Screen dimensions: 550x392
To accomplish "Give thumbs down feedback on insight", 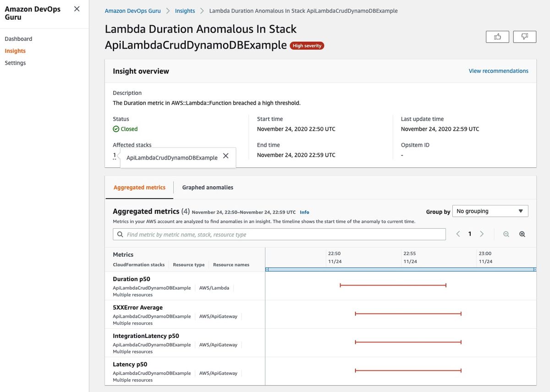I will pos(525,37).
